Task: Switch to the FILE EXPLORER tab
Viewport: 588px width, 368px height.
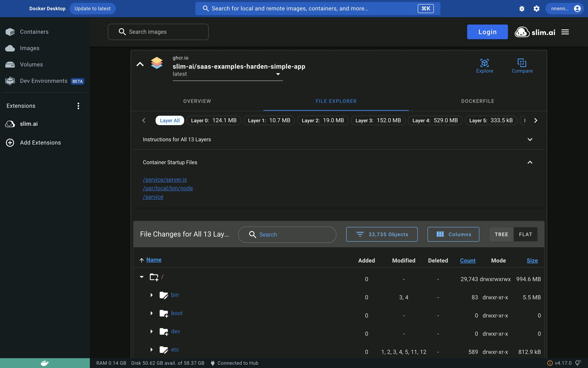Action: point(336,101)
